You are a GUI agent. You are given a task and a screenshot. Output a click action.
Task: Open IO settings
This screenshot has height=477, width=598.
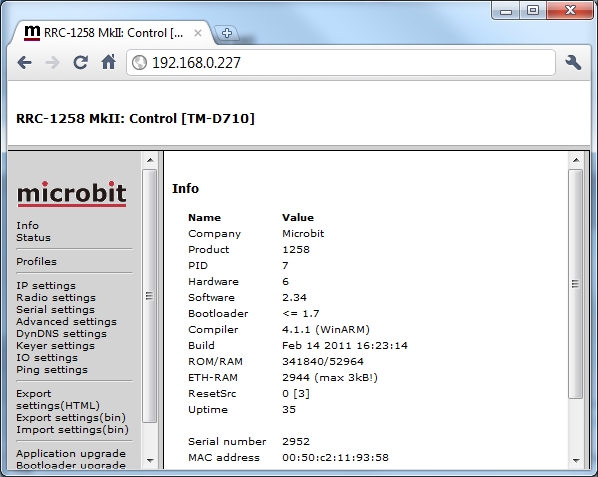[x=47, y=358]
